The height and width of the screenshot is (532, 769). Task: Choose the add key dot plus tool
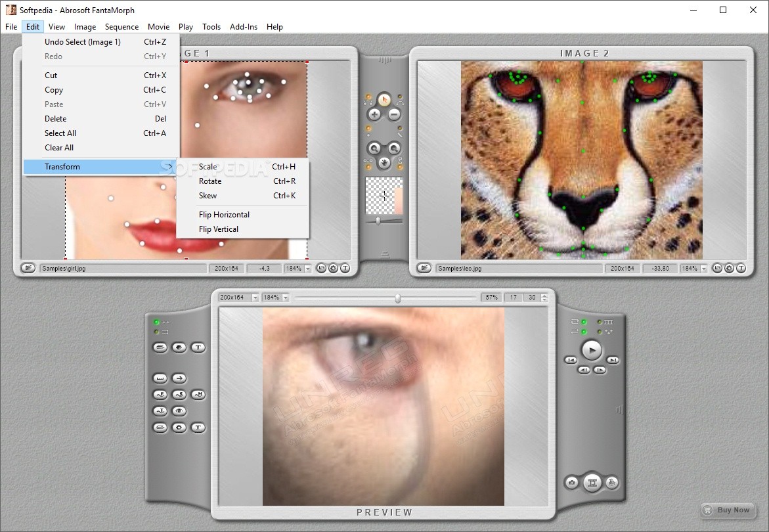pos(374,115)
